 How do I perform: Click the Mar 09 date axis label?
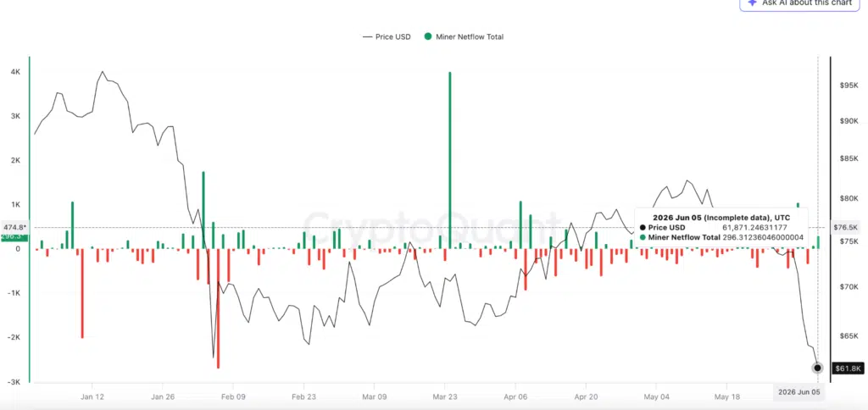374,396
